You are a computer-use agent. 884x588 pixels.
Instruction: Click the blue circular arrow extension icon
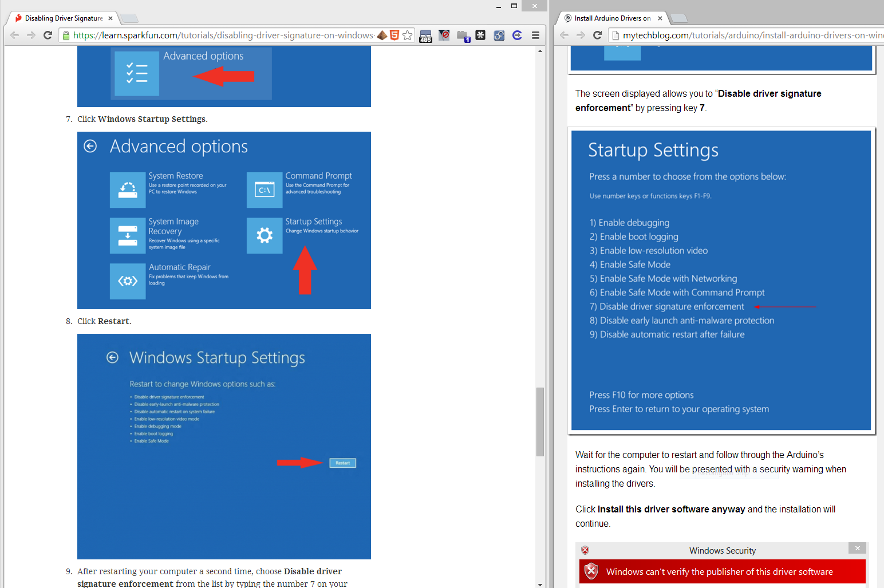coord(517,35)
